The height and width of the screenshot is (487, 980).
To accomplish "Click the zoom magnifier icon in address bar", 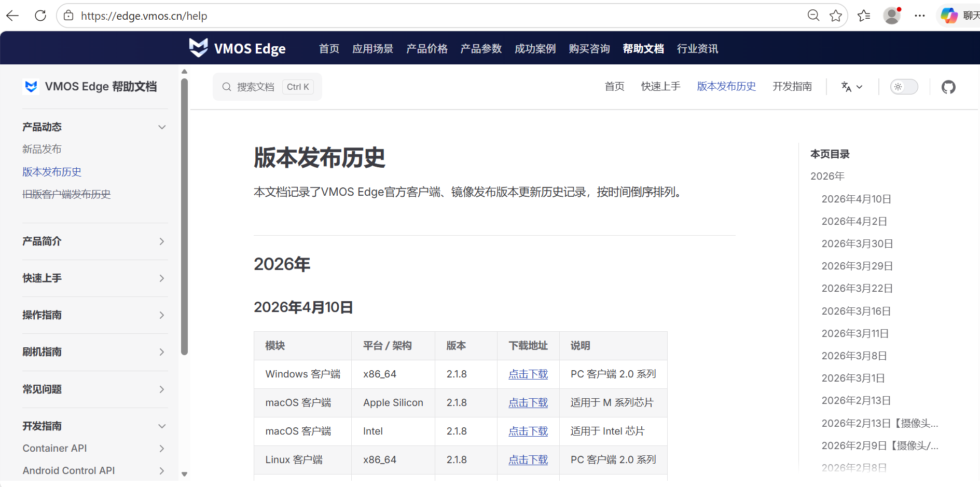I will click(x=813, y=16).
